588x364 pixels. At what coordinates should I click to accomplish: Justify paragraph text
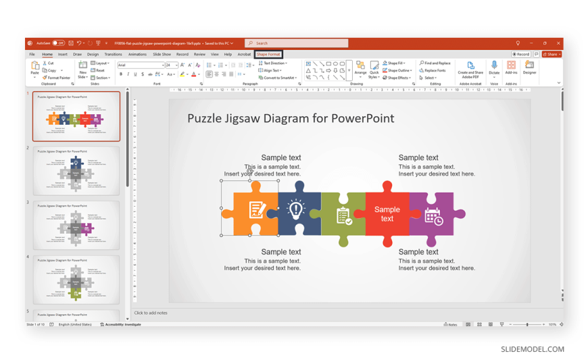[231, 74]
